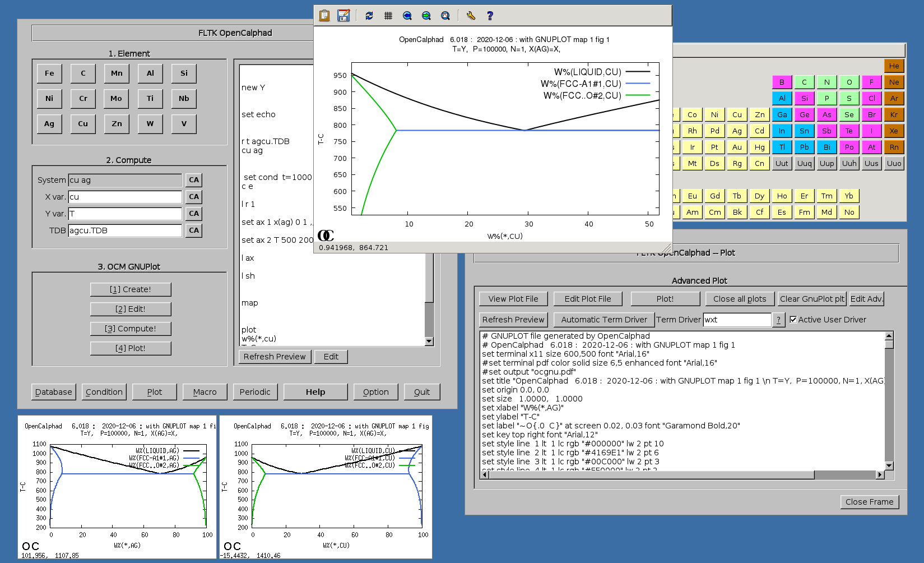Open the Option button in bottom bar
Image resolution: width=924 pixels, height=563 pixels.
coord(376,392)
